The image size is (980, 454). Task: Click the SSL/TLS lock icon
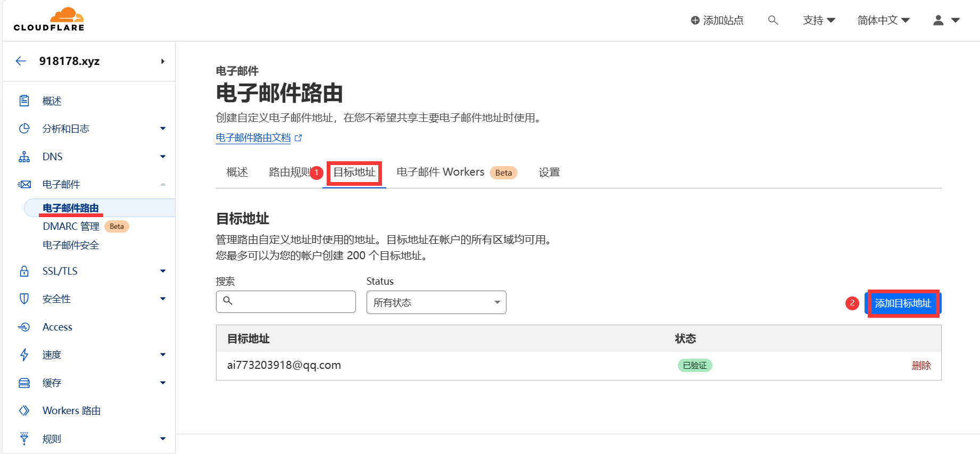pos(24,271)
